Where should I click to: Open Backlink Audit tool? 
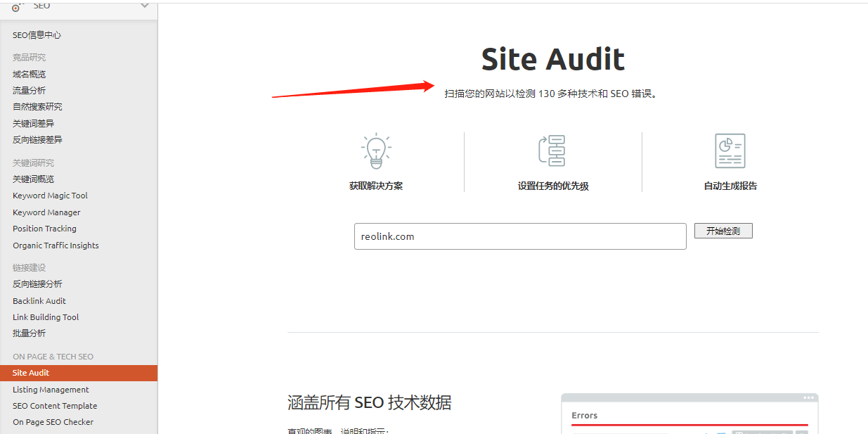[39, 301]
